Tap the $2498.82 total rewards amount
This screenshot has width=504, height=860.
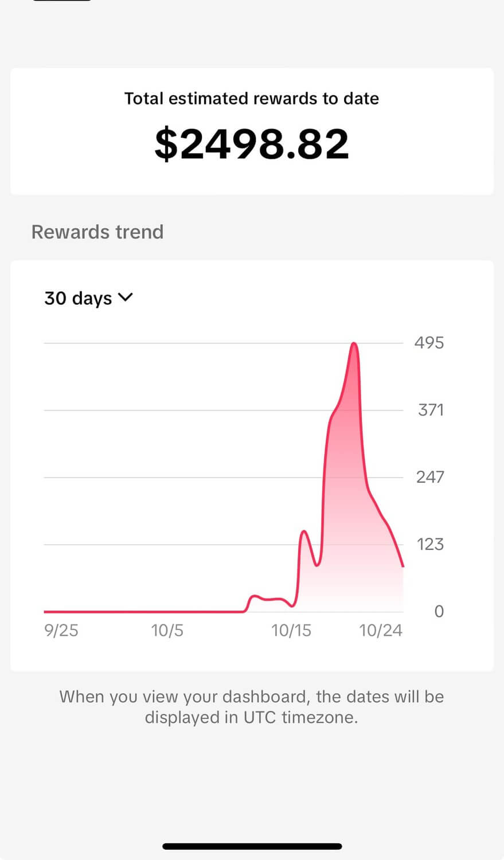(252, 144)
